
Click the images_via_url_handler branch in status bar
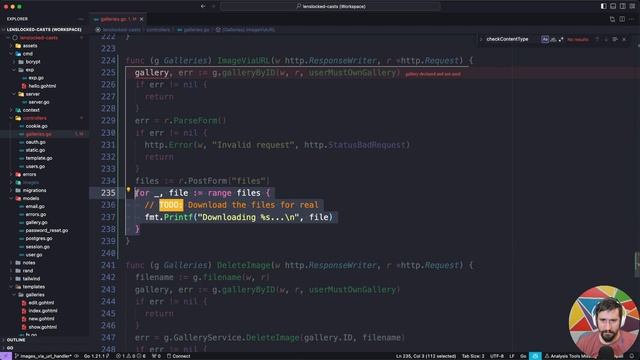pos(43,356)
